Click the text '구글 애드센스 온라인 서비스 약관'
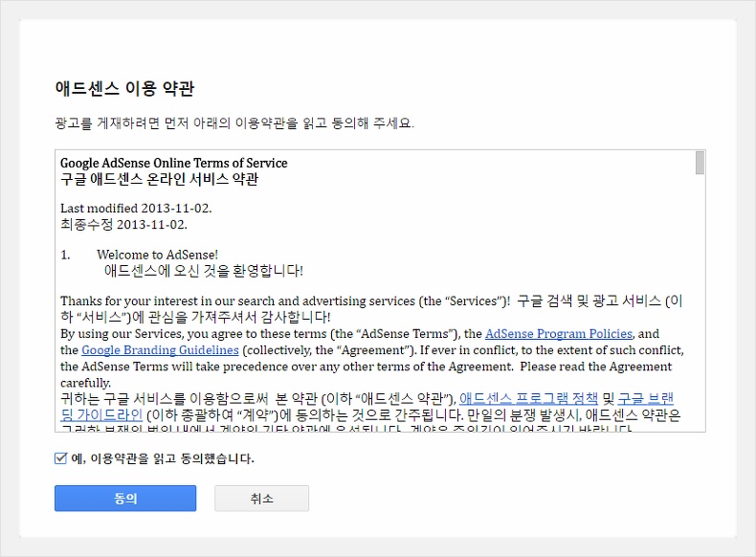 (x=159, y=179)
